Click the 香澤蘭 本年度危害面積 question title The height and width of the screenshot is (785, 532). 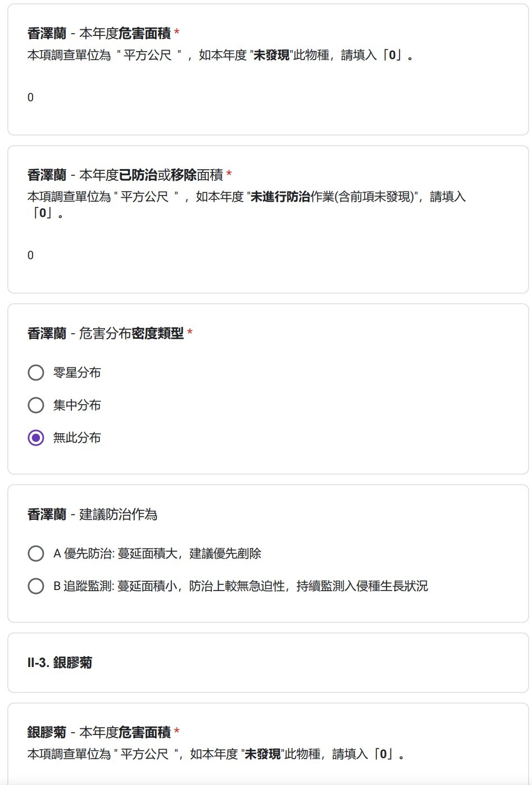[99, 34]
